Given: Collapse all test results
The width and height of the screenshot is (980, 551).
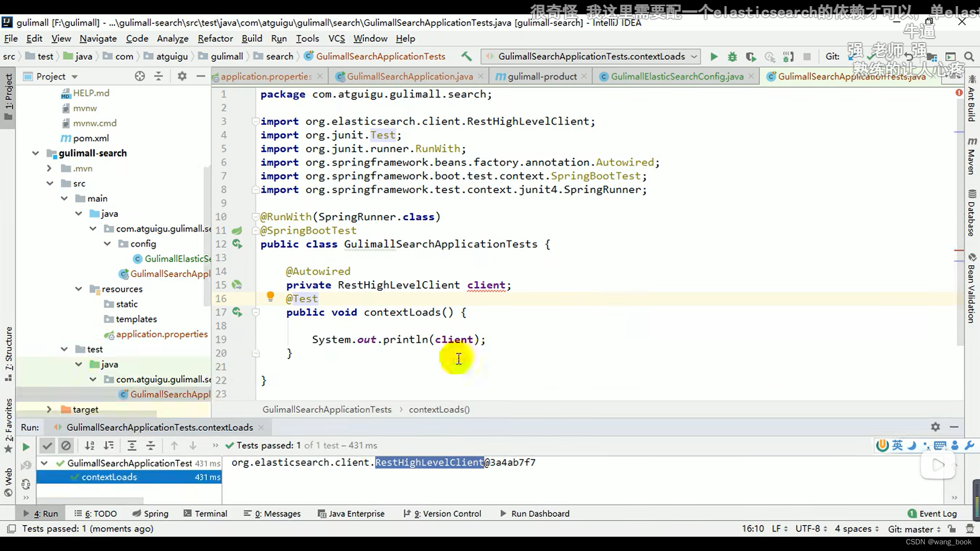Looking at the screenshot, I should [x=151, y=445].
